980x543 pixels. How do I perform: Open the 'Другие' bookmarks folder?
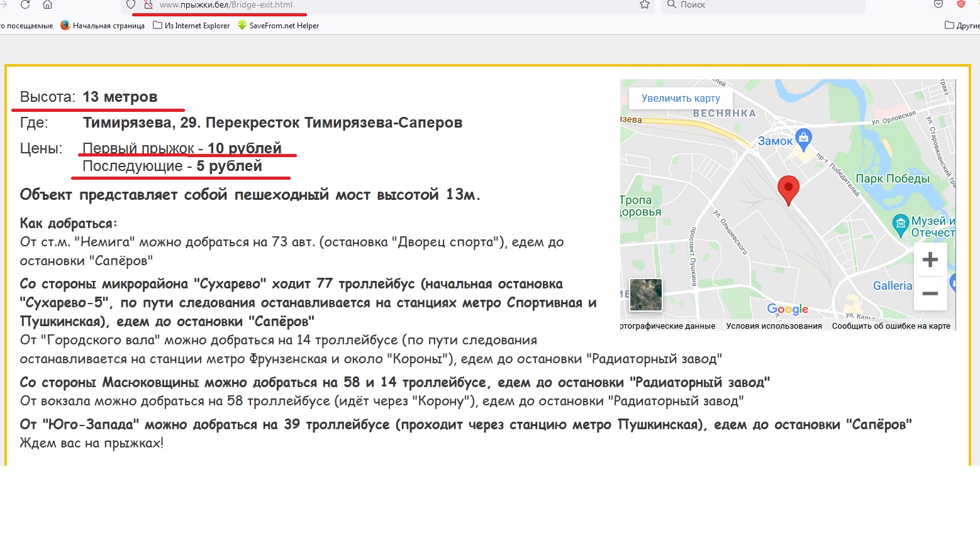[x=962, y=26]
